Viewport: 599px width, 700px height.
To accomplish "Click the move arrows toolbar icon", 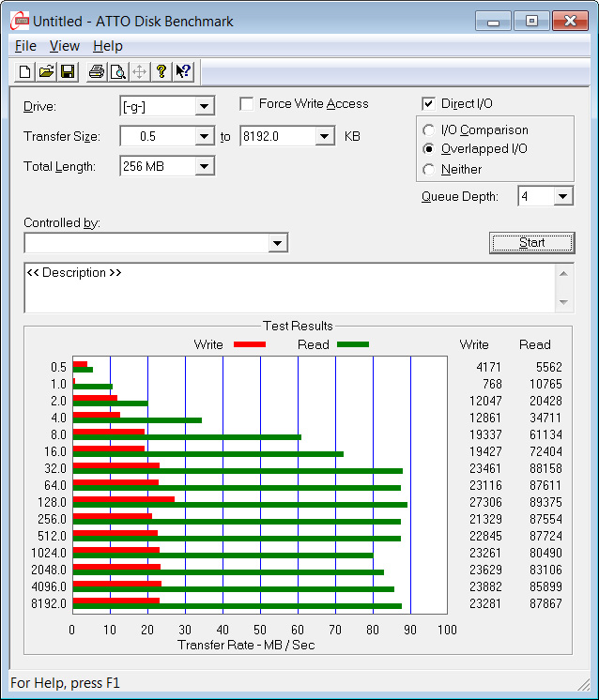I will point(139,71).
